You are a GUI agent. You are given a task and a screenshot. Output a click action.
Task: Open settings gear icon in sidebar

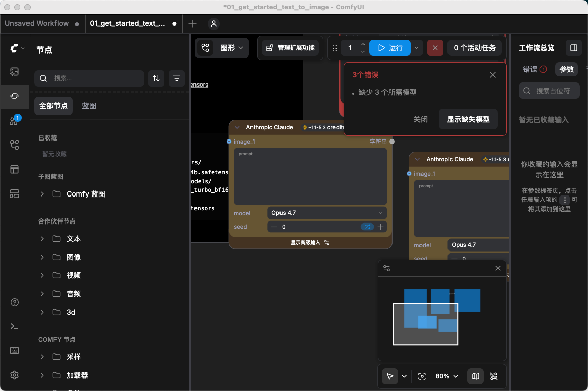(x=15, y=375)
